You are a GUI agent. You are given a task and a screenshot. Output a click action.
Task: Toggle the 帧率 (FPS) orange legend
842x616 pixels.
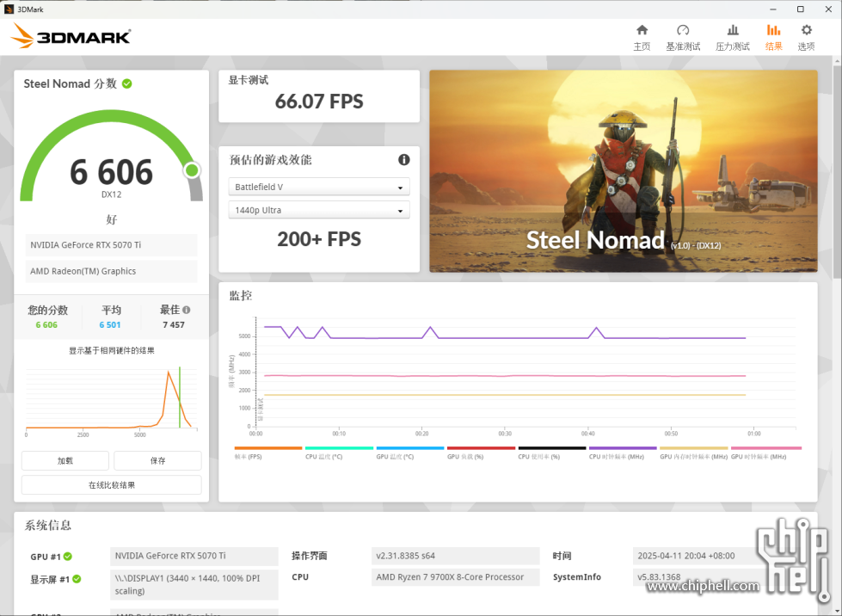pos(268,453)
